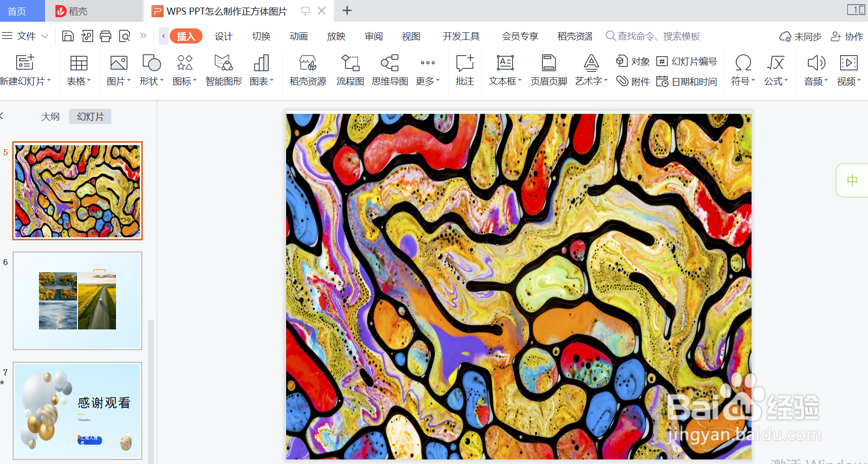Open the 会员专享 member tab
Viewport: 868px width, 464px height.
click(x=520, y=36)
